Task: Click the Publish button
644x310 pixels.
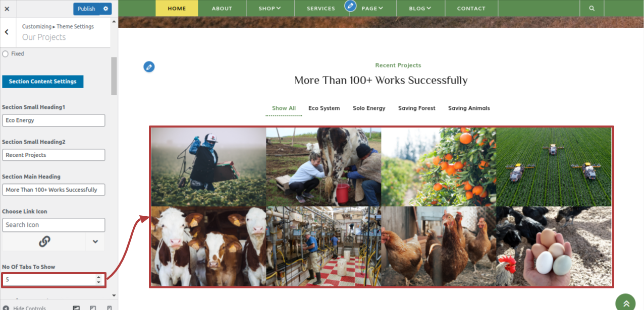Action: tap(86, 9)
